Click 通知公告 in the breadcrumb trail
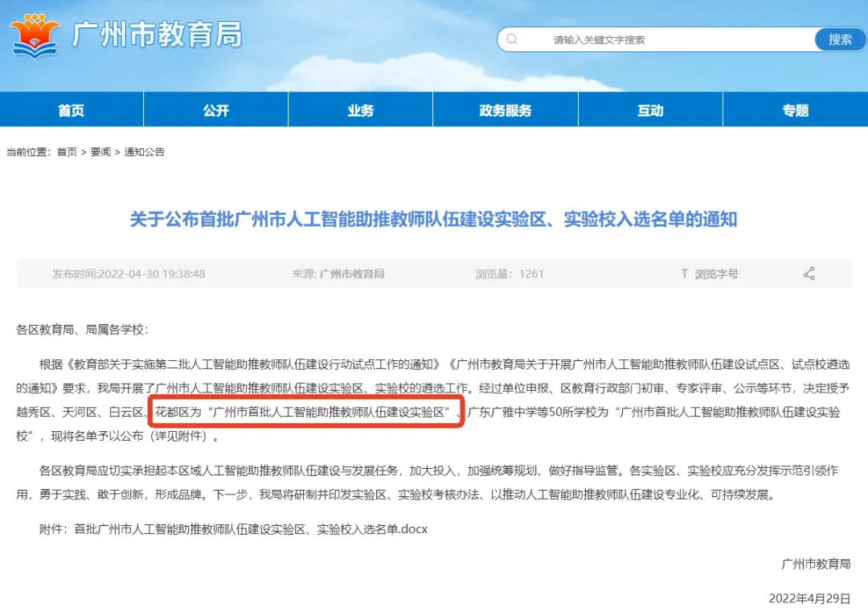 144,152
